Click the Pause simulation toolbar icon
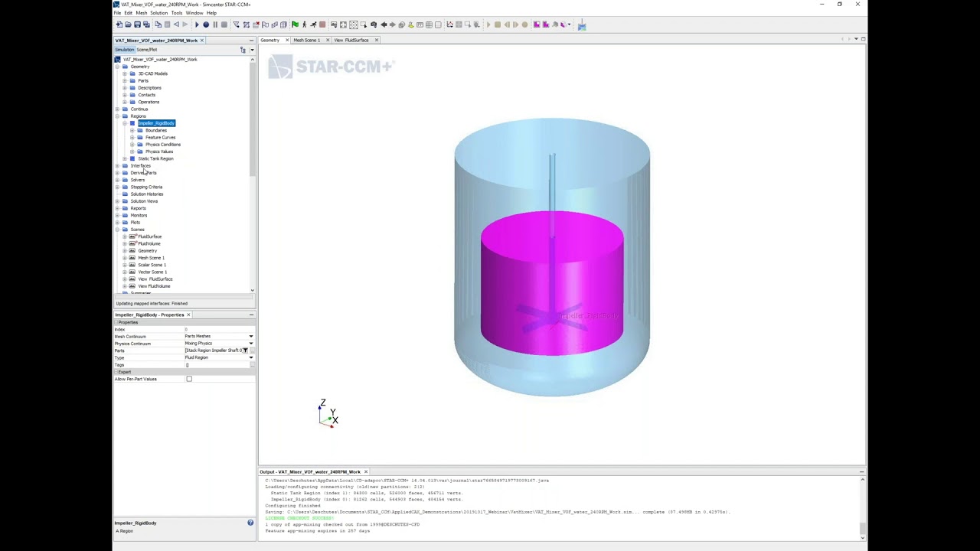The image size is (980, 551). pyautogui.click(x=215, y=24)
